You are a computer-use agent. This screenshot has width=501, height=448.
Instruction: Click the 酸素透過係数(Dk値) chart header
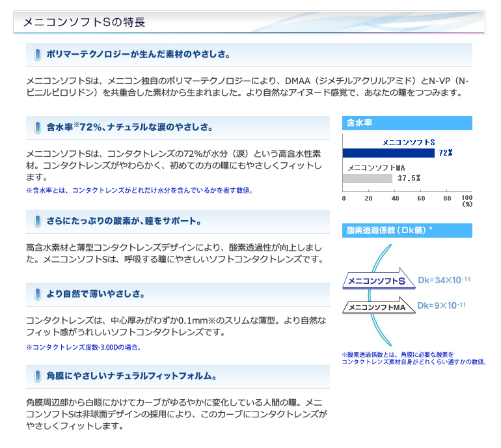point(407,231)
